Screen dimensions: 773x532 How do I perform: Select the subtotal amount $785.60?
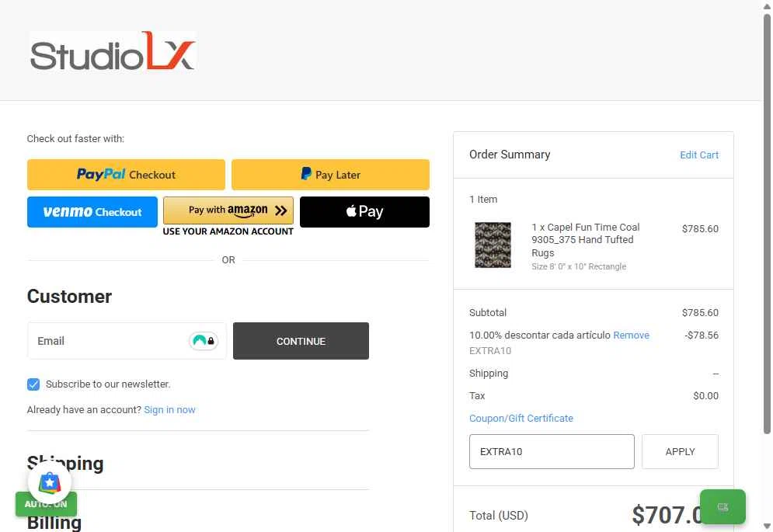pos(700,312)
